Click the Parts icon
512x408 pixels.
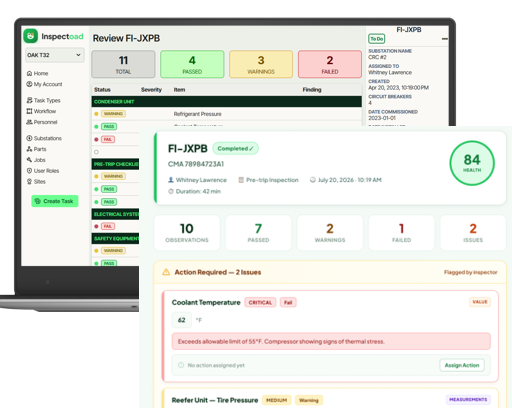point(29,149)
